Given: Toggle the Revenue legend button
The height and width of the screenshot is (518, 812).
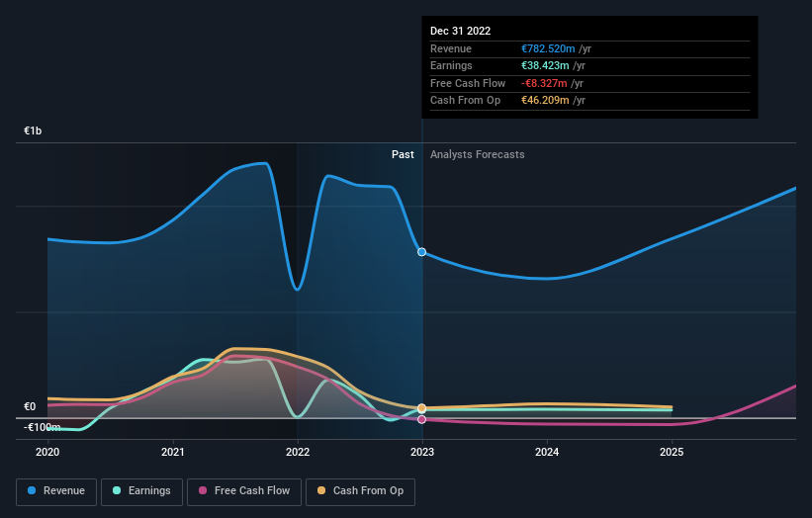Looking at the screenshot, I should (x=56, y=491).
